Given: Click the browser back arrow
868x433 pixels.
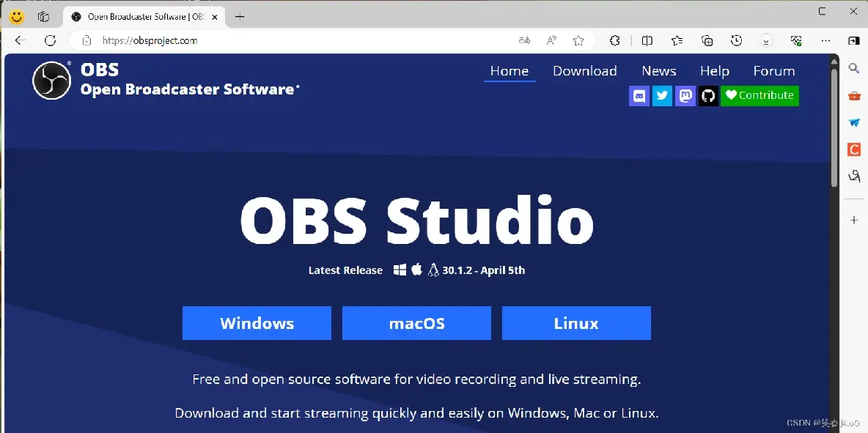Looking at the screenshot, I should click(x=21, y=40).
